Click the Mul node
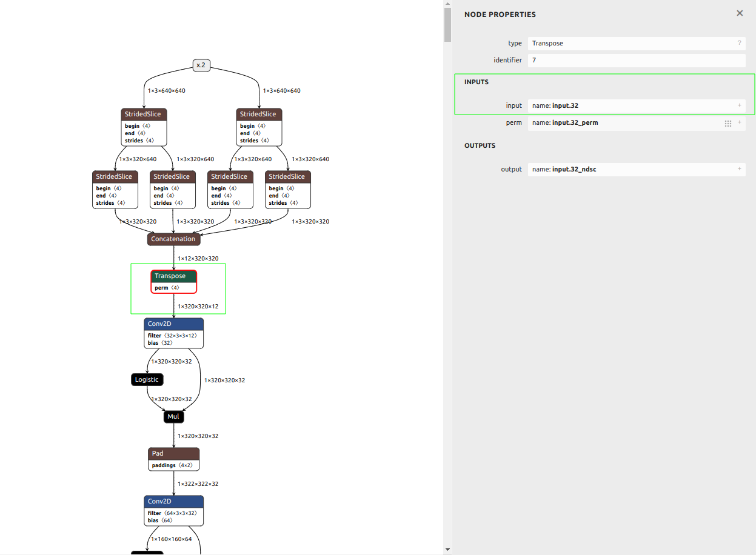756x555 pixels. (173, 417)
